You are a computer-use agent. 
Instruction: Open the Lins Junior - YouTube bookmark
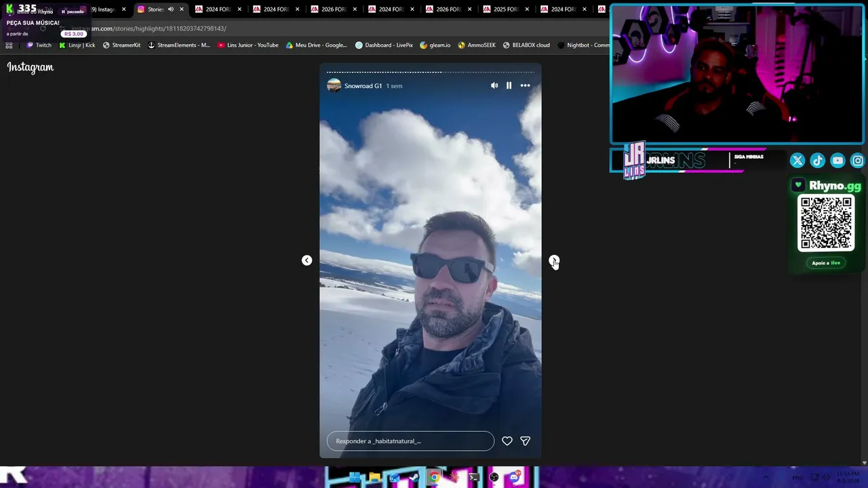pos(248,45)
